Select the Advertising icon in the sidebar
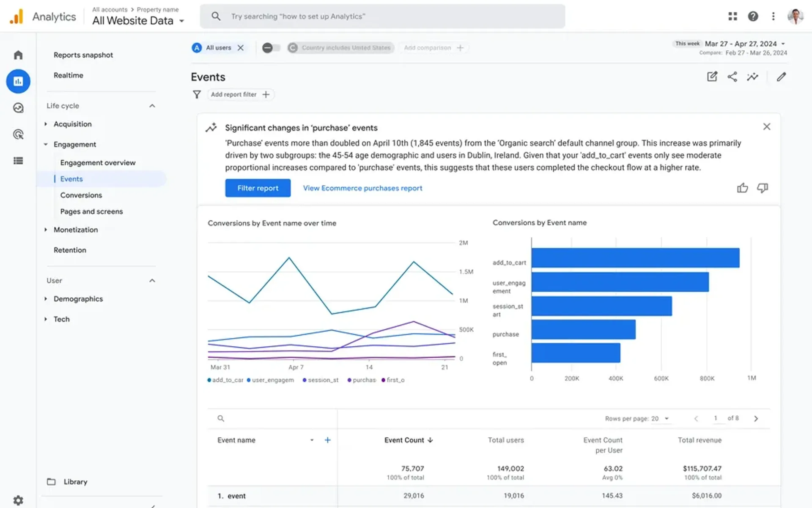 pyautogui.click(x=18, y=134)
